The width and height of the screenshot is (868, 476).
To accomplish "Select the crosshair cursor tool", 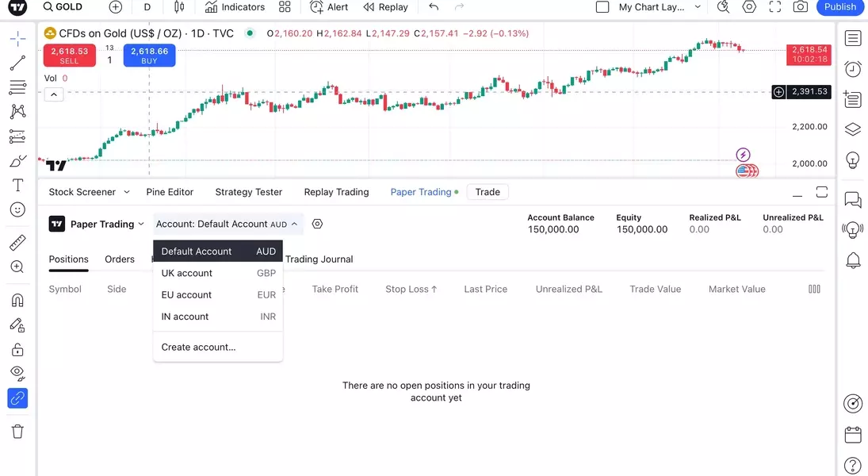I will [x=17, y=39].
